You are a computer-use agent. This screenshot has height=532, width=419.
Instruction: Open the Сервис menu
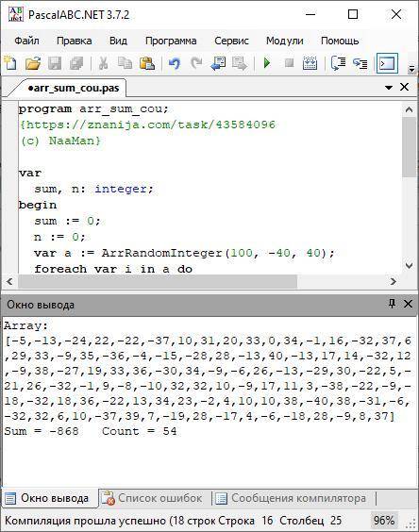(231, 42)
